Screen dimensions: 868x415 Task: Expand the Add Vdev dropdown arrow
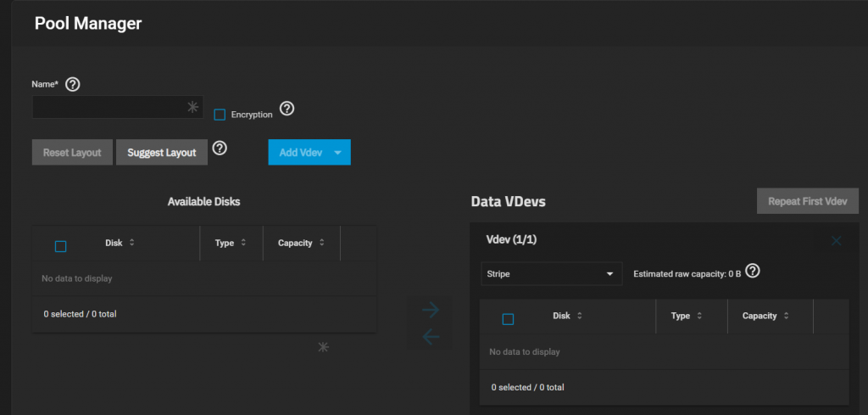pyautogui.click(x=337, y=153)
